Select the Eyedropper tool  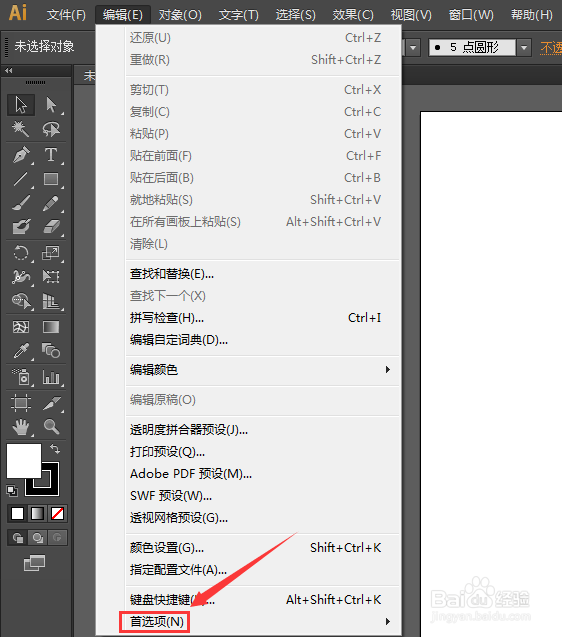click(21, 351)
